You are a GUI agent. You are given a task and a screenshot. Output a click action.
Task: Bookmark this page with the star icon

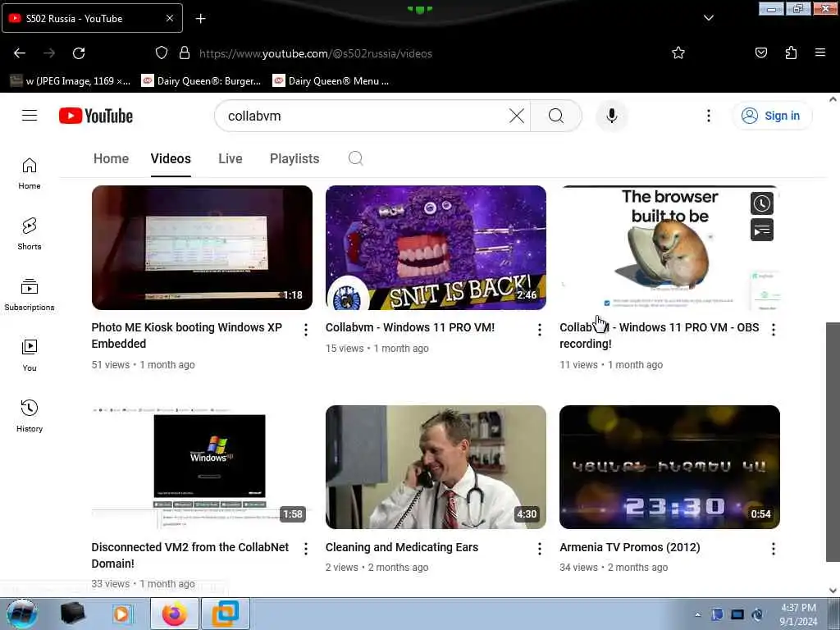pos(678,52)
